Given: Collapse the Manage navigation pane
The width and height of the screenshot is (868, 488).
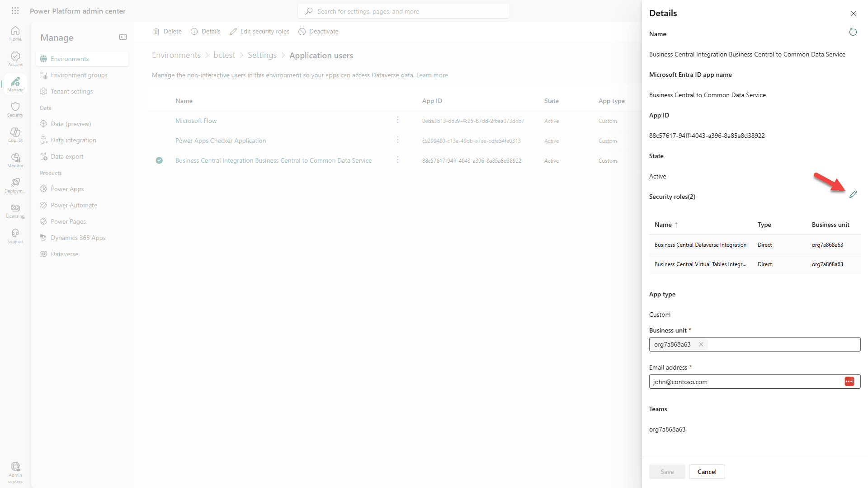Looking at the screenshot, I should pyautogui.click(x=123, y=37).
